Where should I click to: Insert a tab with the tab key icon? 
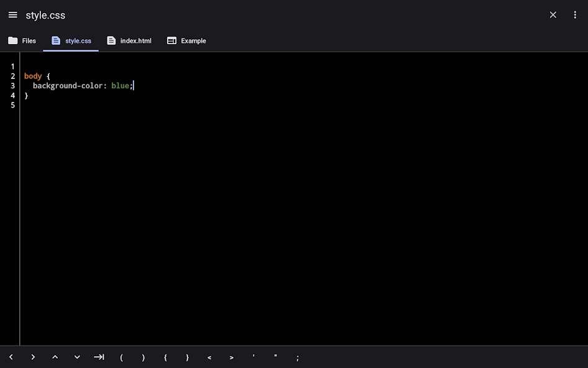point(99,357)
